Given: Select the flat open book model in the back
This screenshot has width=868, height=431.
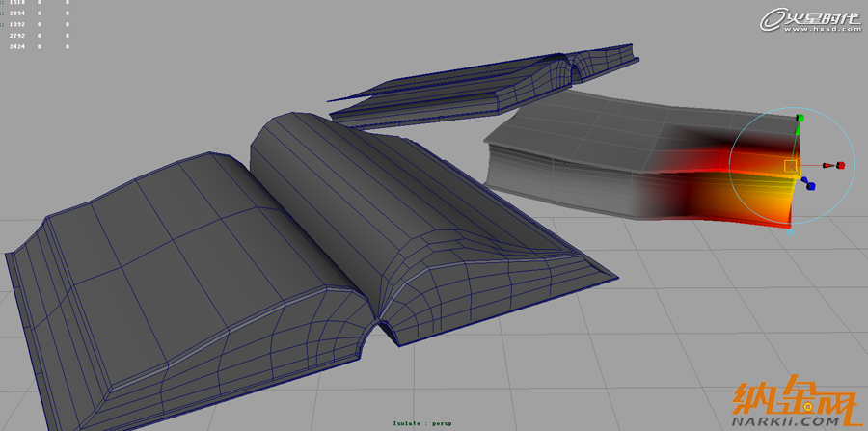Looking at the screenshot, I should pyautogui.click(x=481, y=89).
